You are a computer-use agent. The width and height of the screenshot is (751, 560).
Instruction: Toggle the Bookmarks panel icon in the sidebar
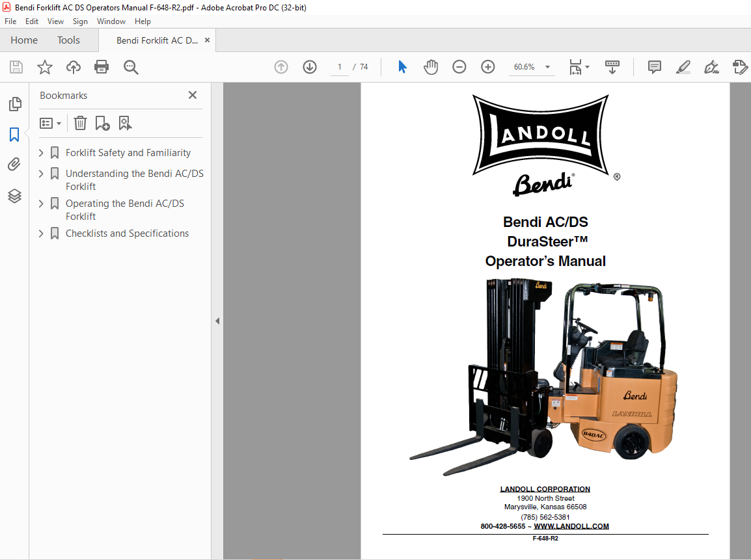(x=14, y=135)
